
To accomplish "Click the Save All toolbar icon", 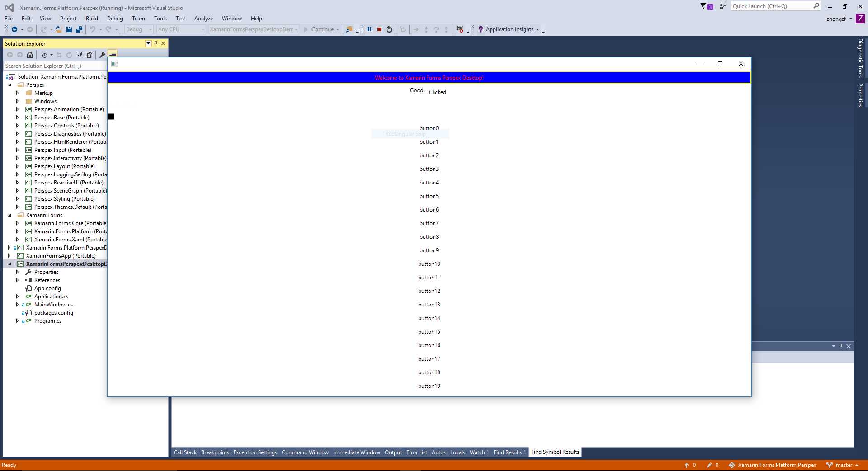I will (79, 29).
